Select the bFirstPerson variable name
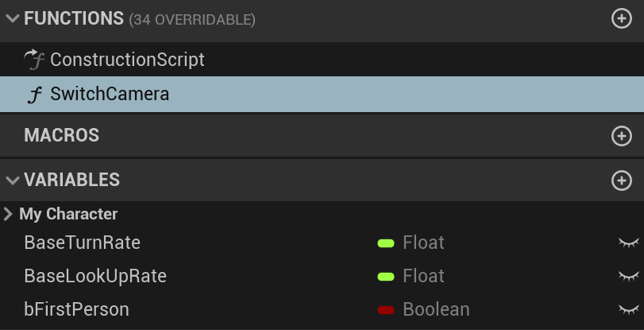Screen dimensions: 644x330 pos(76,309)
